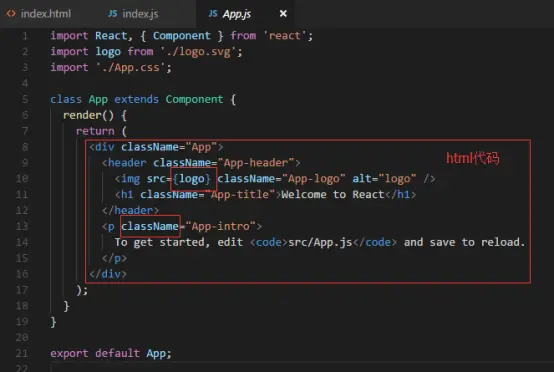The image size is (554, 372).
Task: Click the alt="logo" attribute
Action: (384, 179)
